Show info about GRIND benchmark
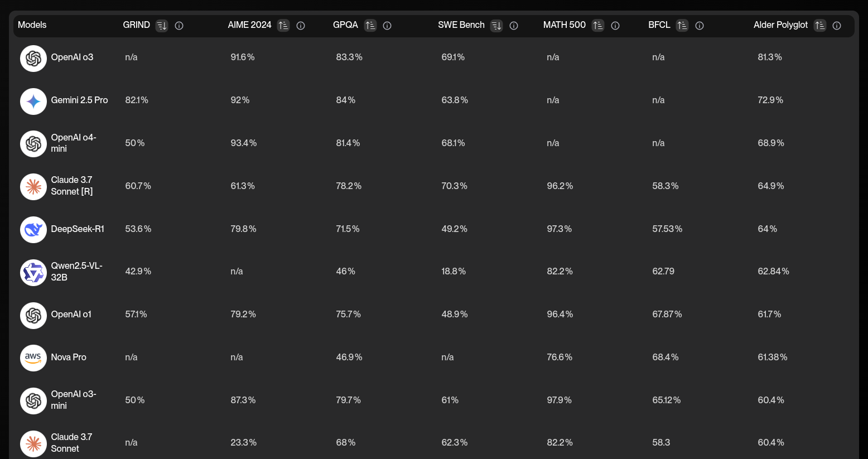The width and height of the screenshot is (868, 459). (179, 26)
